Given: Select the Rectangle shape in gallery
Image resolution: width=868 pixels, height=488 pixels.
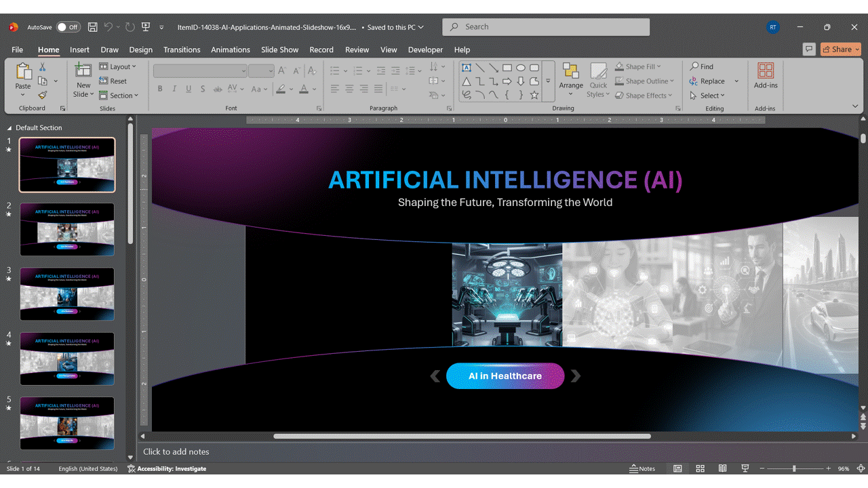Looking at the screenshot, I should (507, 68).
